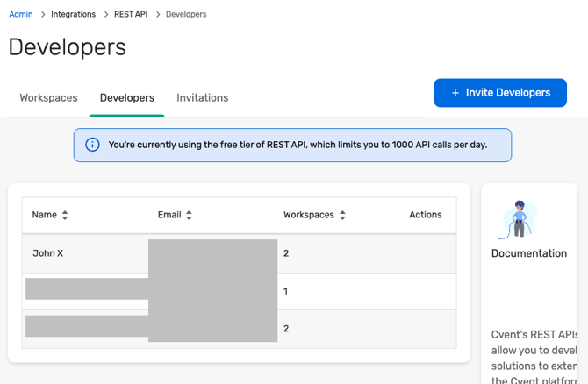Click the Admin breadcrumb link
This screenshot has width=588, height=384.
21,14
